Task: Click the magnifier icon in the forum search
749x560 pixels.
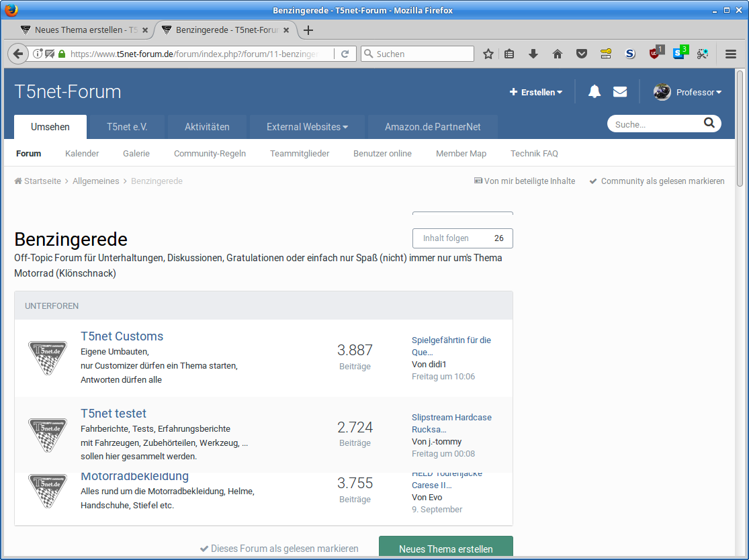Action: pyautogui.click(x=709, y=123)
